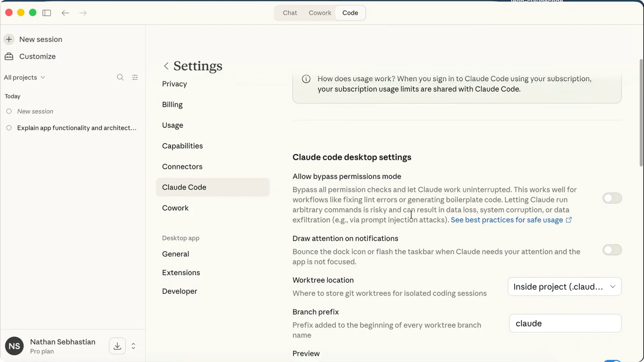
Task: Click the status circle of the italic New session entry
Action: click(9, 111)
